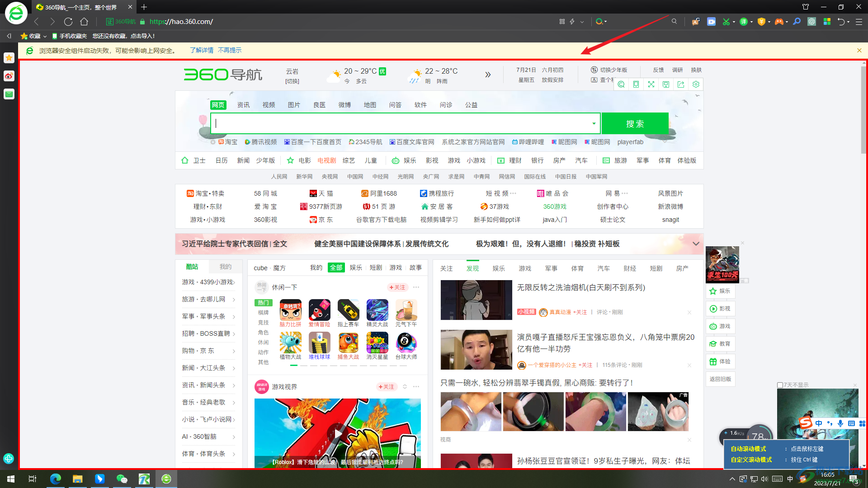Viewport: 868px width, 488px height.
Task: Open File Explorer from the taskbar
Action: click(x=78, y=479)
